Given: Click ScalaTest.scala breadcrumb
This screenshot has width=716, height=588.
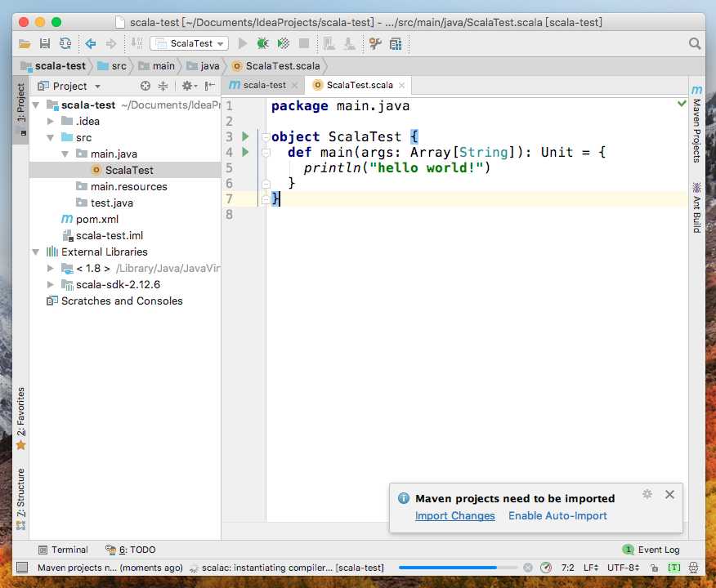Looking at the screenshot, I should coord(276,66).
